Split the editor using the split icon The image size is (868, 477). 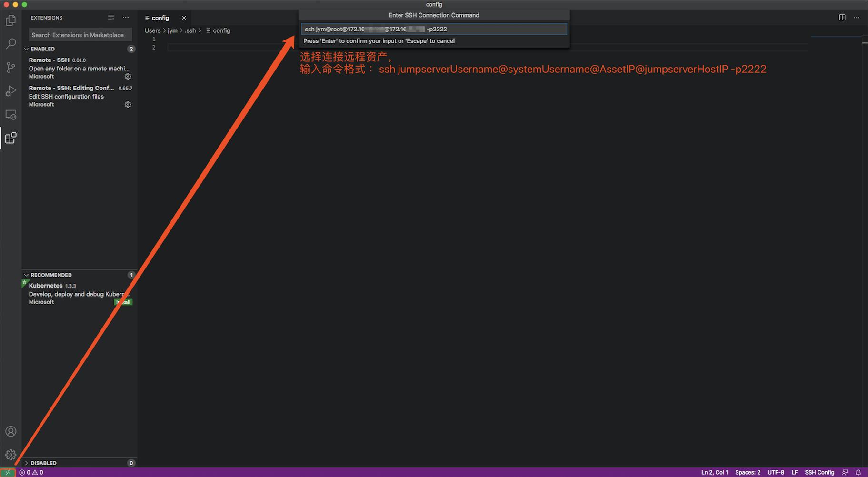pos(843,18)
